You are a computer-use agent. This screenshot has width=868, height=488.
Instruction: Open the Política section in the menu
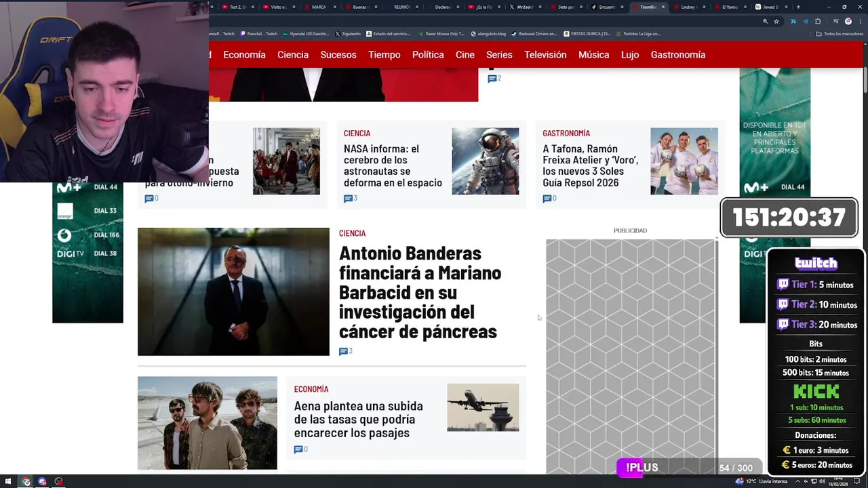pyautogui.click(x=428, y=55)
